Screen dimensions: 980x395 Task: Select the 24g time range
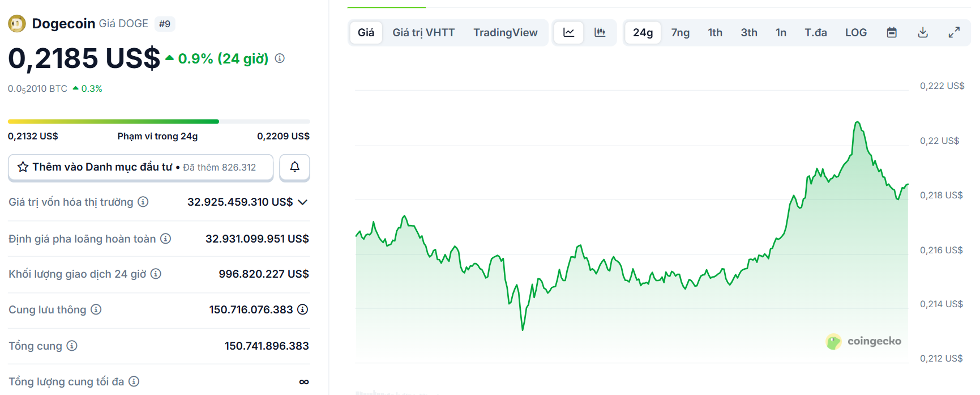(x=643, y=32)
